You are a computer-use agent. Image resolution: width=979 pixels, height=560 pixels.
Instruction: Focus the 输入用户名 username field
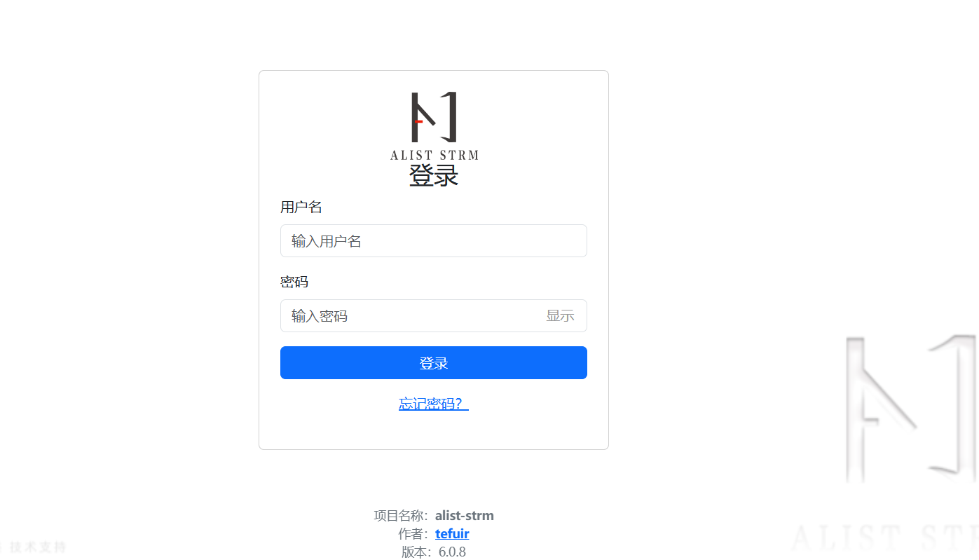click(x=434, y=241)
